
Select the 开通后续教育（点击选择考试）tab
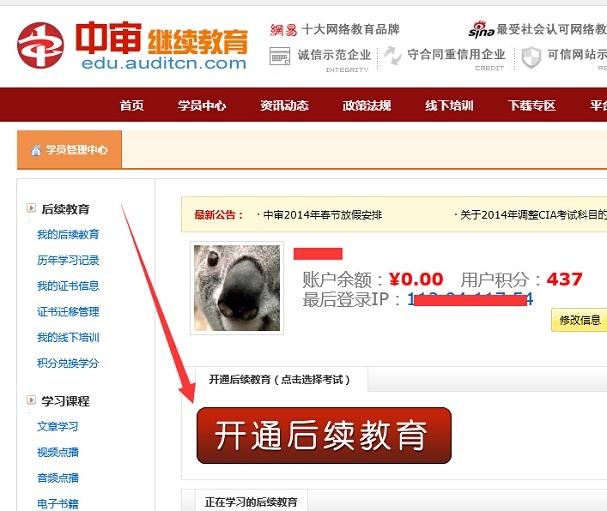(x=280, y=379)
